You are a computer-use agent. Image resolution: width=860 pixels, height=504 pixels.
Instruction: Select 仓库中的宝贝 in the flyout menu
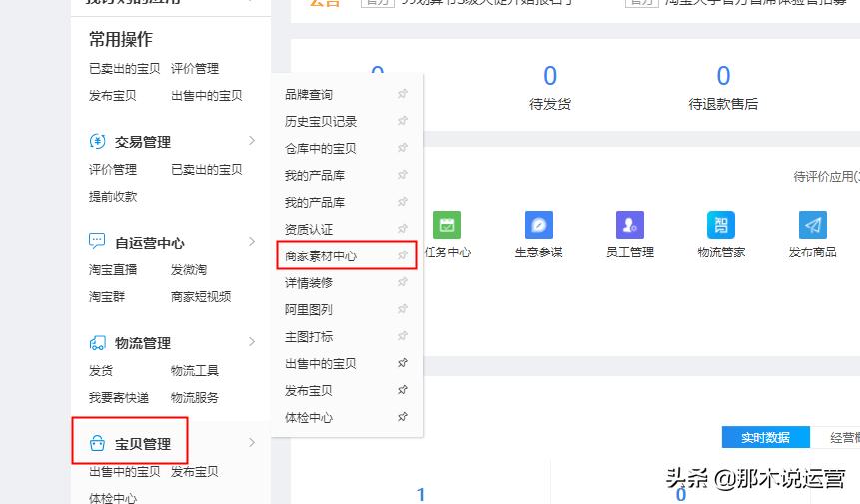(x=321, y=148)
